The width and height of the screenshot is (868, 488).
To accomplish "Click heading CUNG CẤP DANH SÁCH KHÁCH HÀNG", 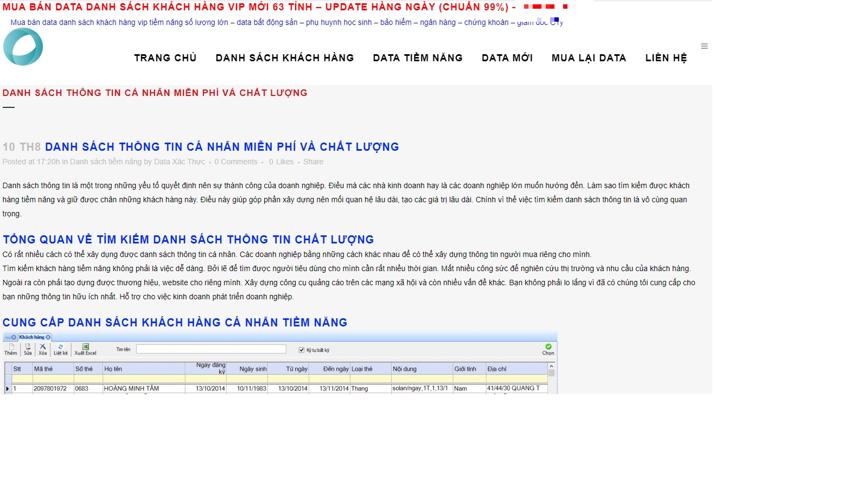I will pyautogui.click(x=175, y=323).
